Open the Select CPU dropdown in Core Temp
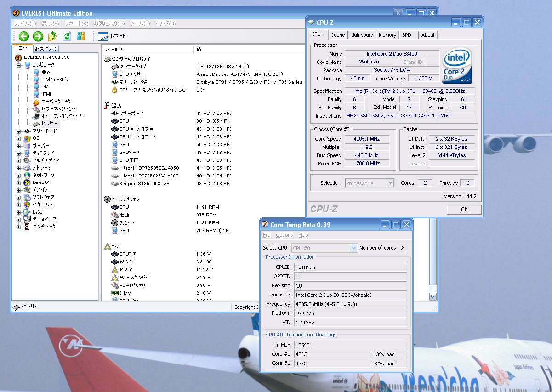552x392 pixels. point(353,248)
